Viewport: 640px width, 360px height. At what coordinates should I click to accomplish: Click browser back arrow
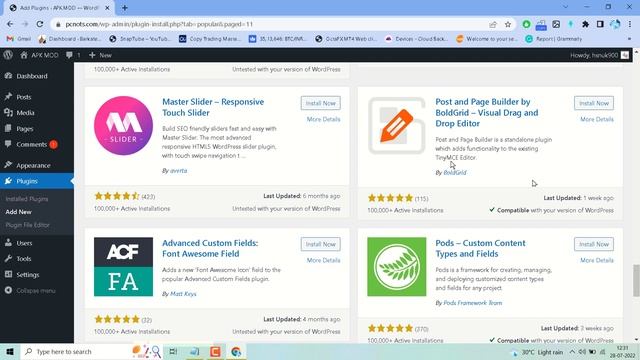coord(10,24)
